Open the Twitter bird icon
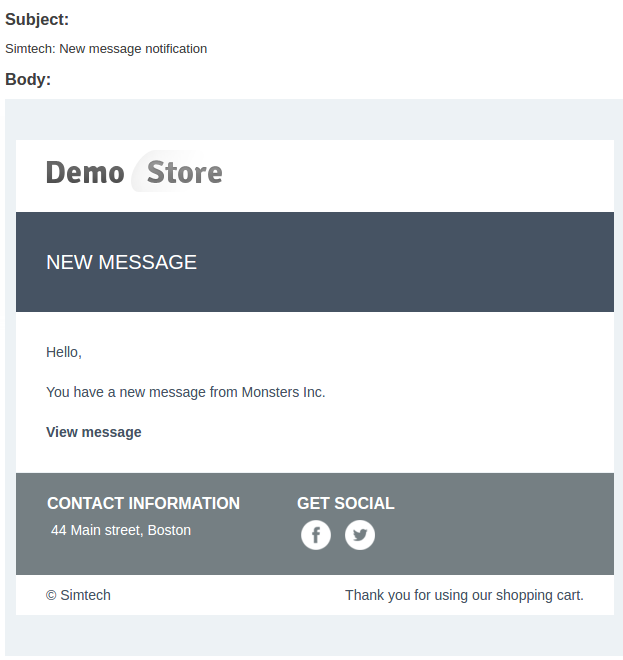The width and height of the screenshot is (623, 660). pyautogui.click(x=360, y=535)
